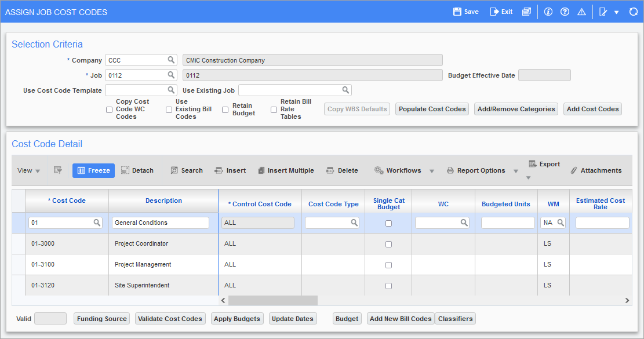644x339 pixels.
Task: Open Job lookup magnifier icon
Action: pos(171,75)
